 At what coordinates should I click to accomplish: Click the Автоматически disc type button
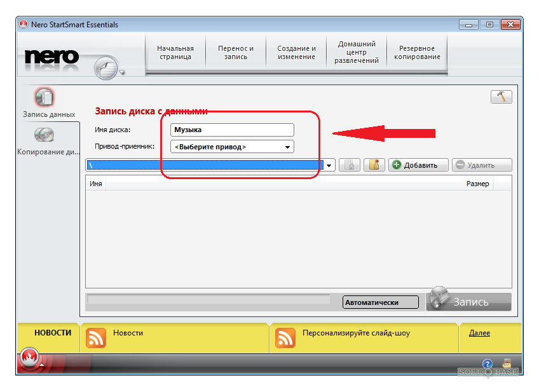[381, 302]
